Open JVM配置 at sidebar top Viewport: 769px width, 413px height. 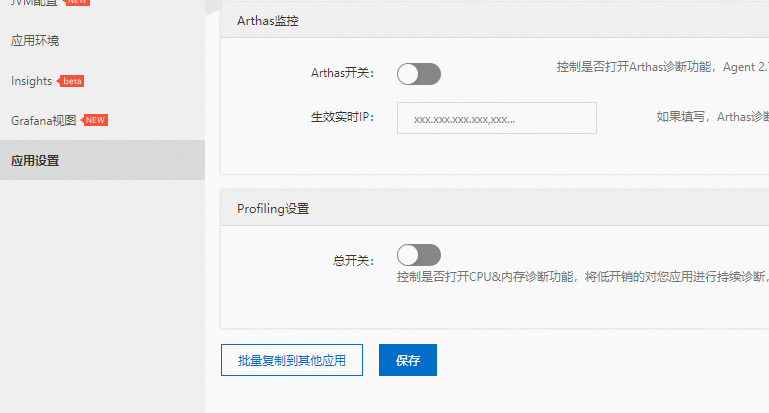click(33, 3)
